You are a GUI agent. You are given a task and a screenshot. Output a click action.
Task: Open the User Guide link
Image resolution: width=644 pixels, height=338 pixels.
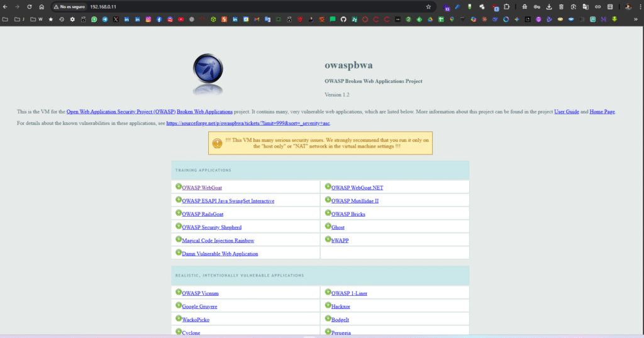click(x=567, y=112)
